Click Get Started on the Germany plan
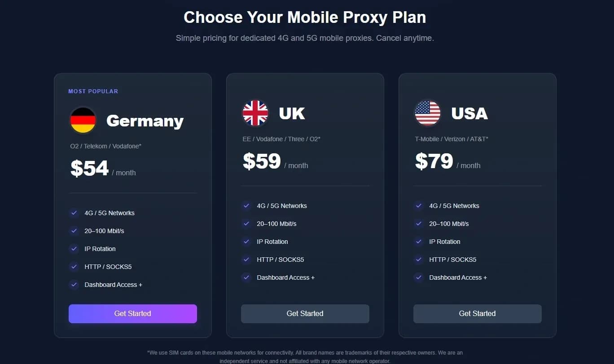Viewport: 614px width, 364px height. click(132, 314)
